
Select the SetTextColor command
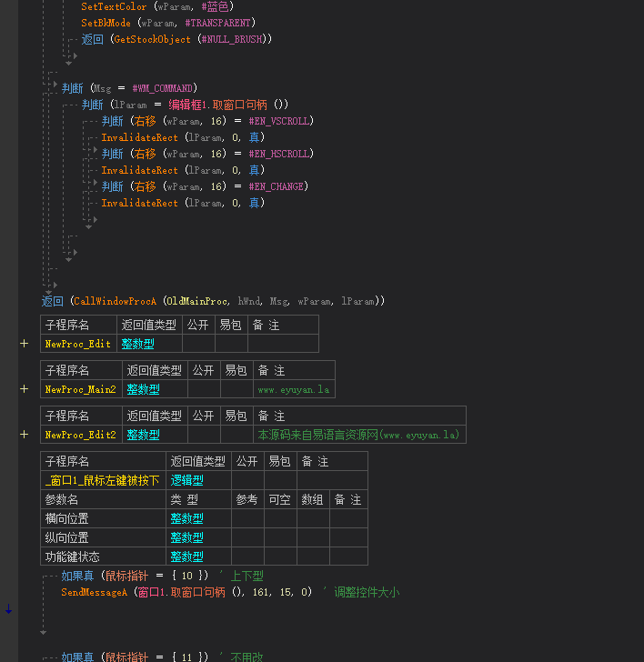[114, 6]
